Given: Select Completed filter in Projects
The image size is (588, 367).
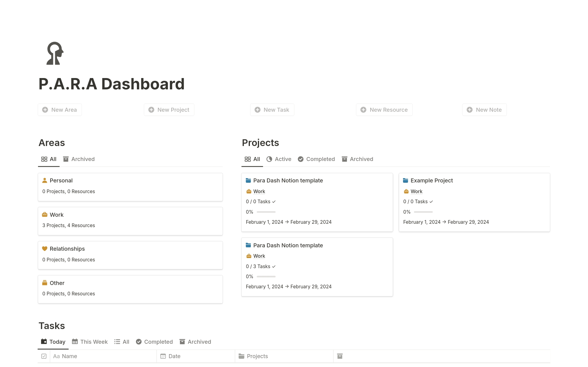Looking at the screenshot, I should (320, 159).
